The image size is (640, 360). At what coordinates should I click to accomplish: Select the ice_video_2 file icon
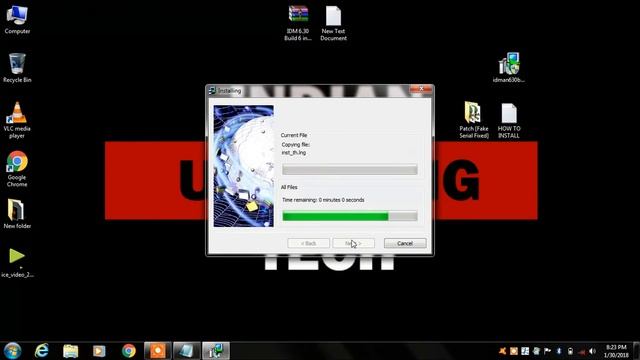coord(17,262)
